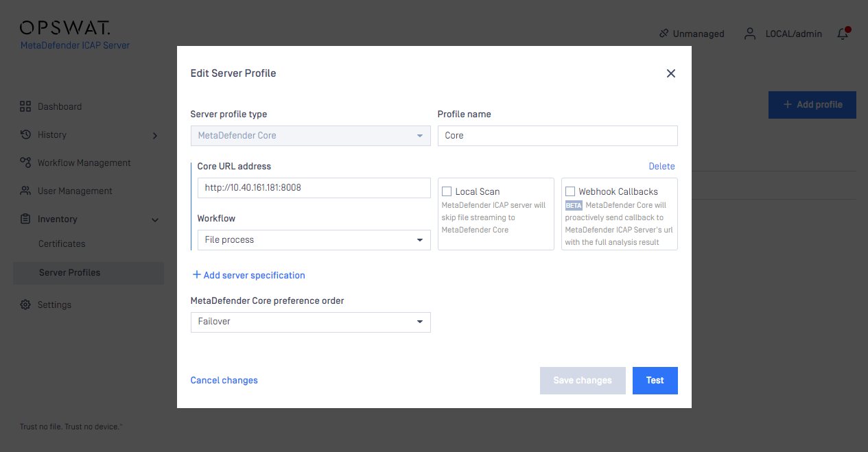Click Cancel changes link
Viewport: 868px width, 452px height.
tap(224, 380)
